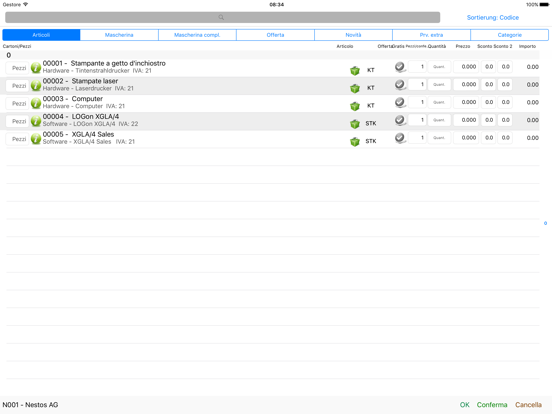The width and height of the screenshot is (552, 414).
Task: Click the Prezzo column header
Action: click(x=463, y=46)
